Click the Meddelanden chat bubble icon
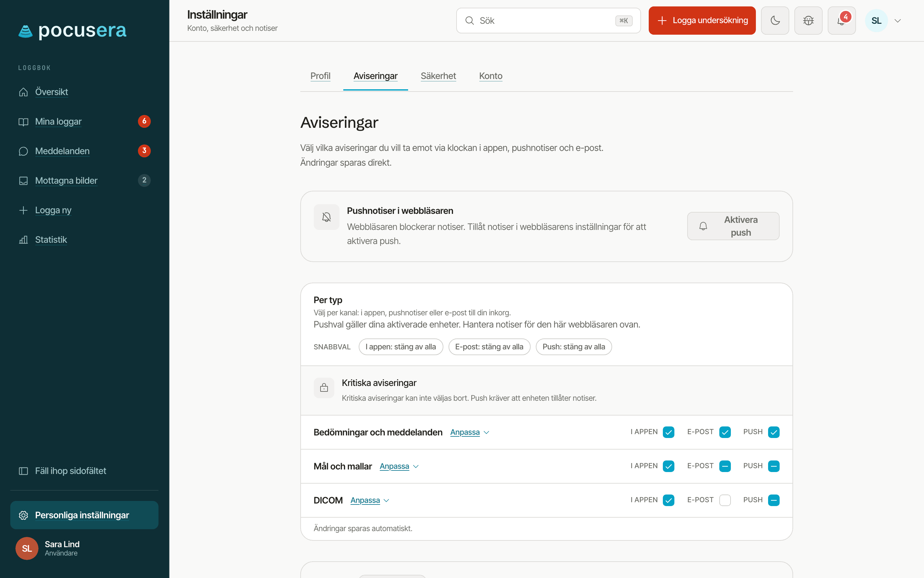Viewport: 924px width, 578px height. pos(23,151)
